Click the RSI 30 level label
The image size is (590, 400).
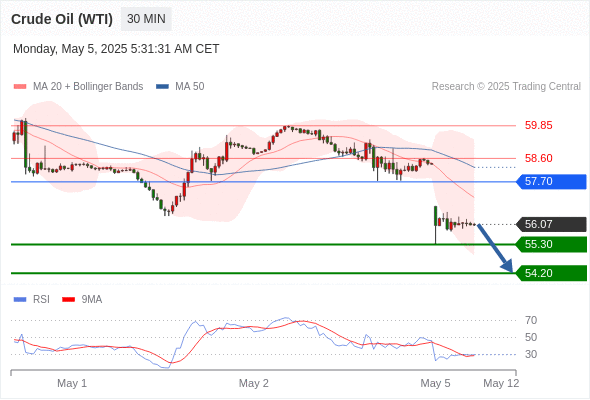(531, 354)
